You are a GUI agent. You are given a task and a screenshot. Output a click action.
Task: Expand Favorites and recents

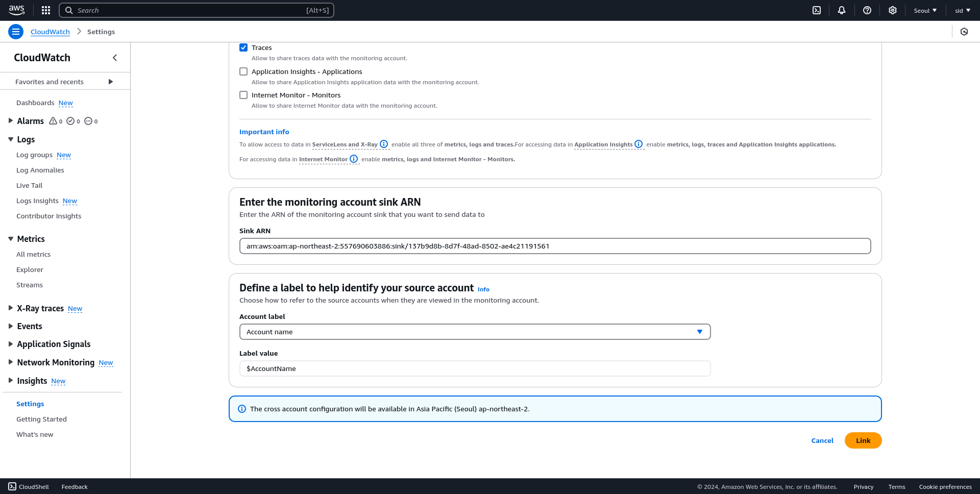[x=111, y=82]
